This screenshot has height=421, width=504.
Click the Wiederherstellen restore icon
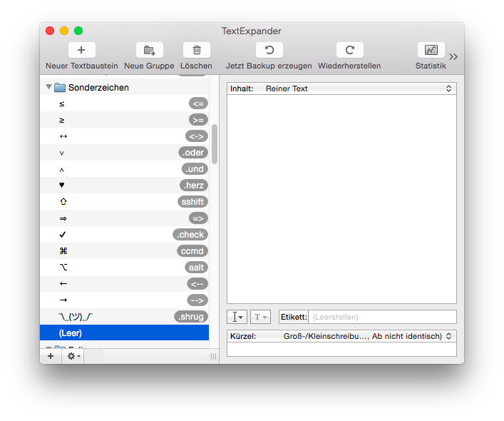[x=350, y=50]
